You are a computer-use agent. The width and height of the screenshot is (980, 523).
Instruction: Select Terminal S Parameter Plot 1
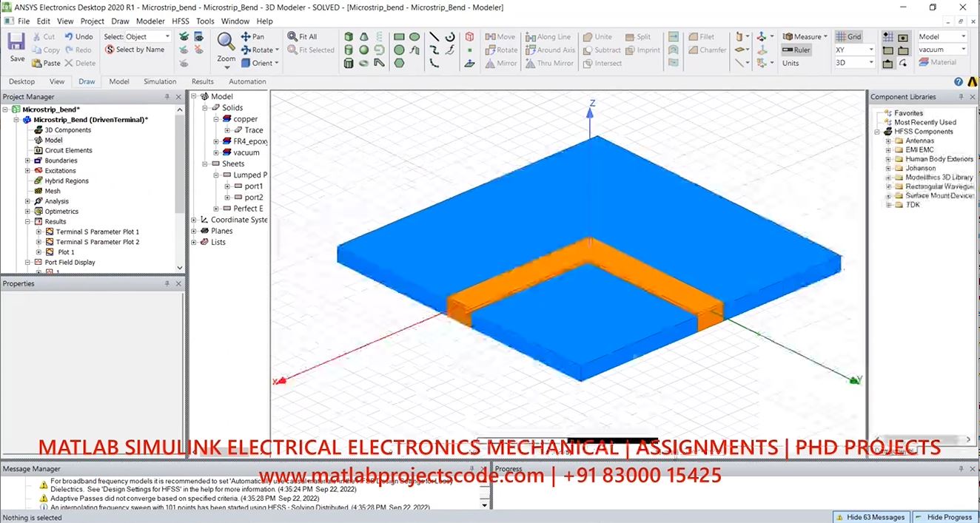[x=98, y=232]
